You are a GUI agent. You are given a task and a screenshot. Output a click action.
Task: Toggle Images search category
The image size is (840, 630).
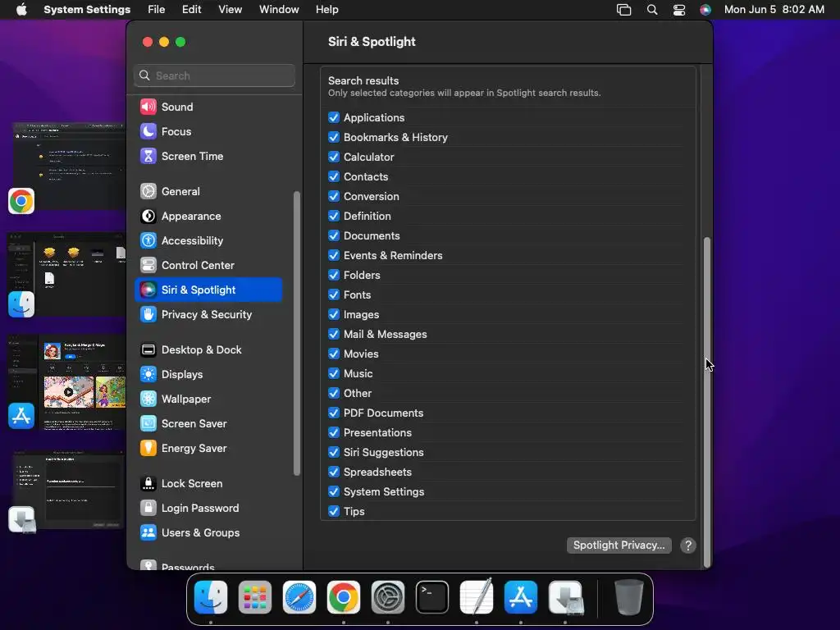[x=334, y=314]
